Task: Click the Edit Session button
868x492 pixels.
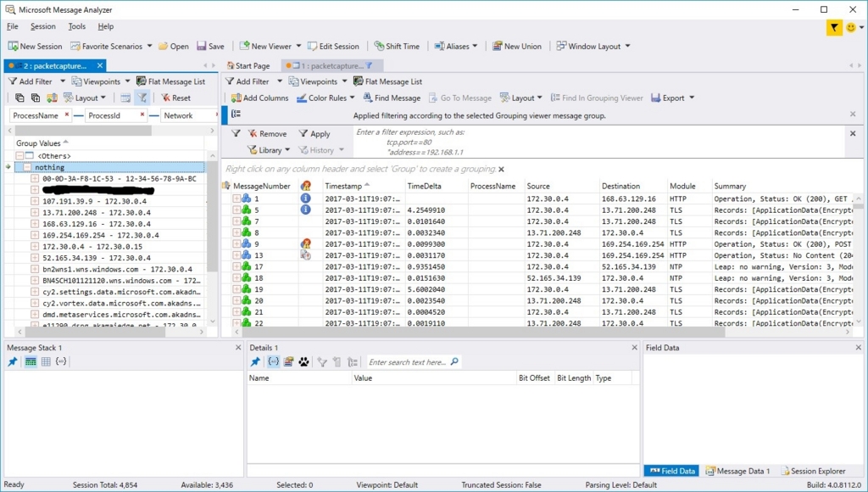Action: [333, 46]
